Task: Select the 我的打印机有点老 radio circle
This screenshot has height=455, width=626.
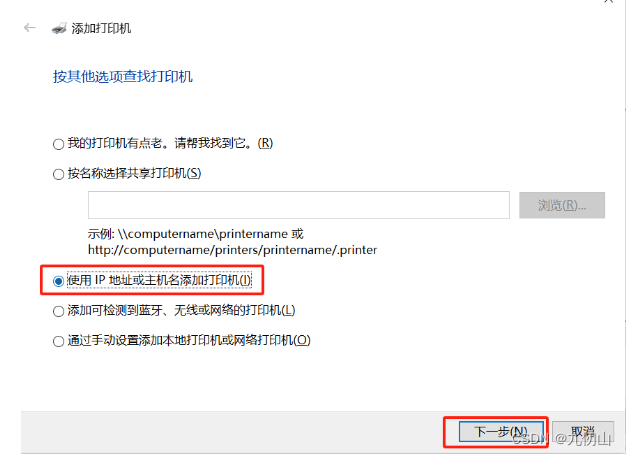Action: pyautogui.click(x=58, y=144)
